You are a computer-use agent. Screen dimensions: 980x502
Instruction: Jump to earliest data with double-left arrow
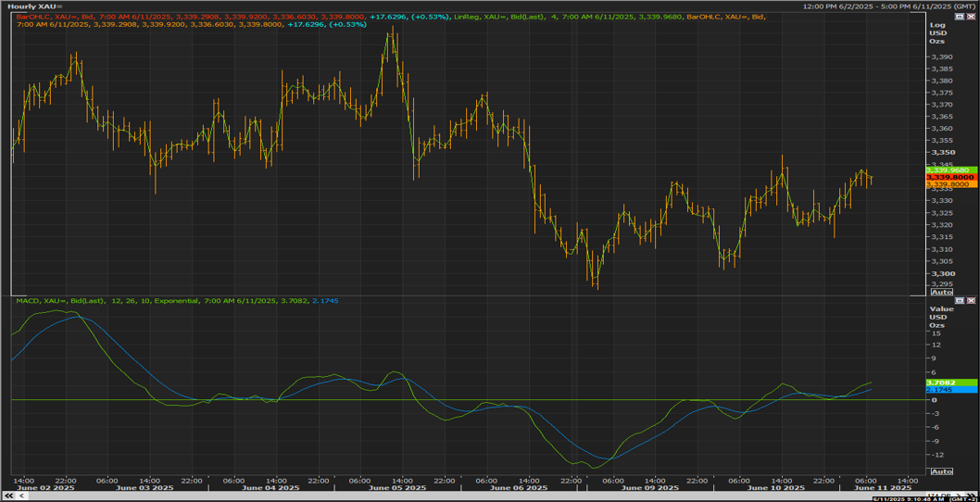tap(8, 496)
